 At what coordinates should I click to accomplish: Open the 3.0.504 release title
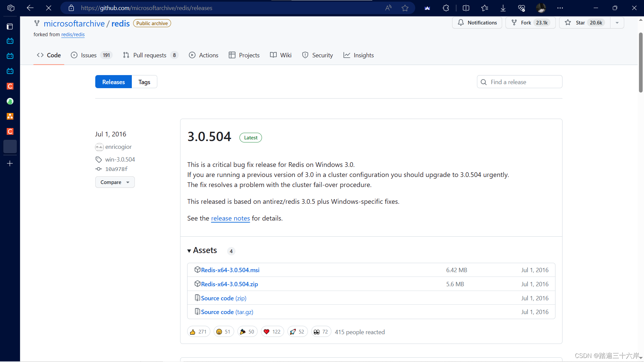pos(209,136)
